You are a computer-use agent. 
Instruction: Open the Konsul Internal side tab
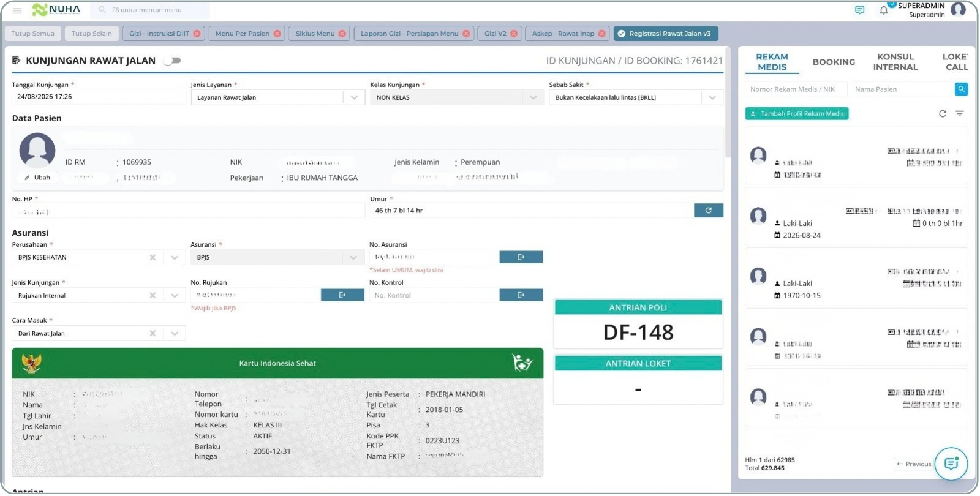tap(895, 62)
